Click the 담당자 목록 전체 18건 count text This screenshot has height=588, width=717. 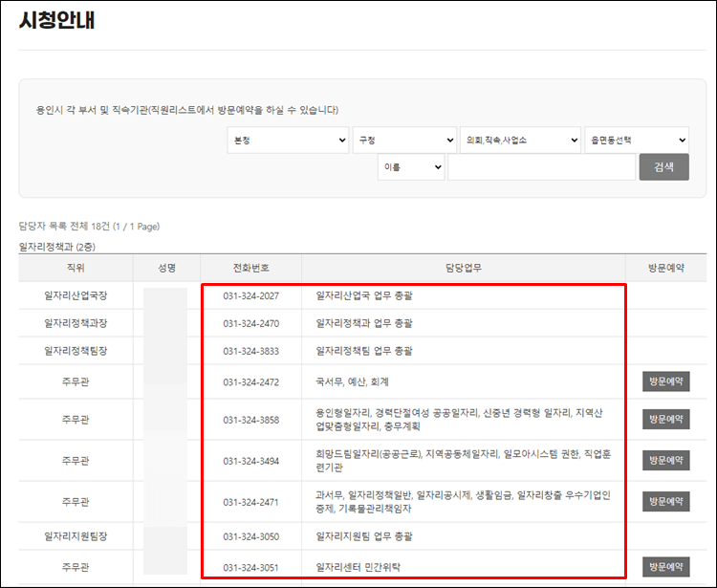pyautogui.click(x=89, y=227)
